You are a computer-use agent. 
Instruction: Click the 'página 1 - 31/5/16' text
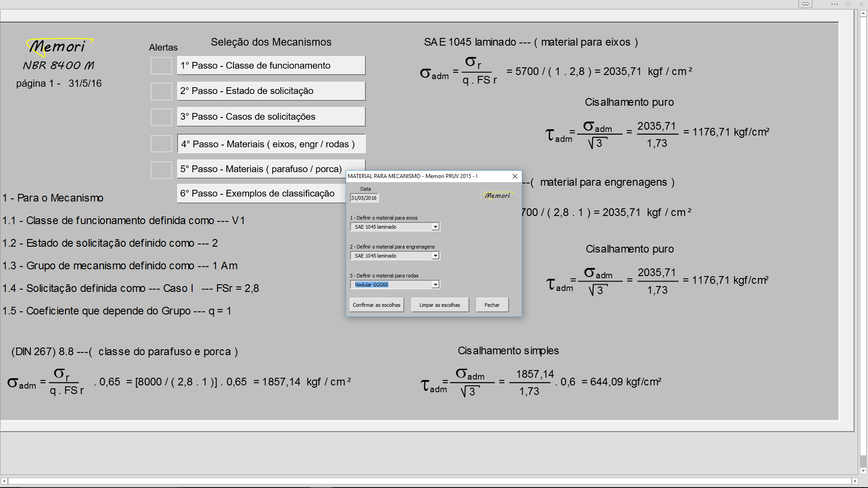[x=59, y=84]
